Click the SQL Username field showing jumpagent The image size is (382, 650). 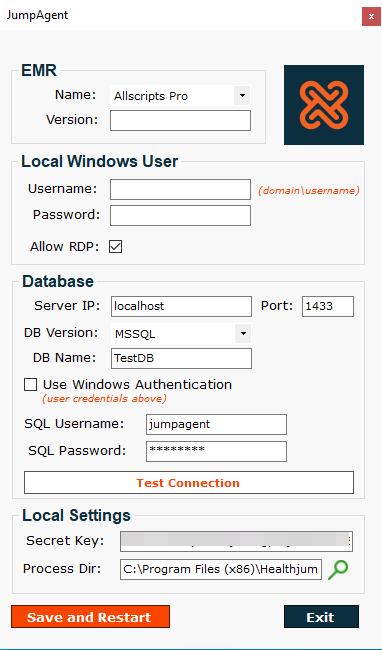(216, 424)
